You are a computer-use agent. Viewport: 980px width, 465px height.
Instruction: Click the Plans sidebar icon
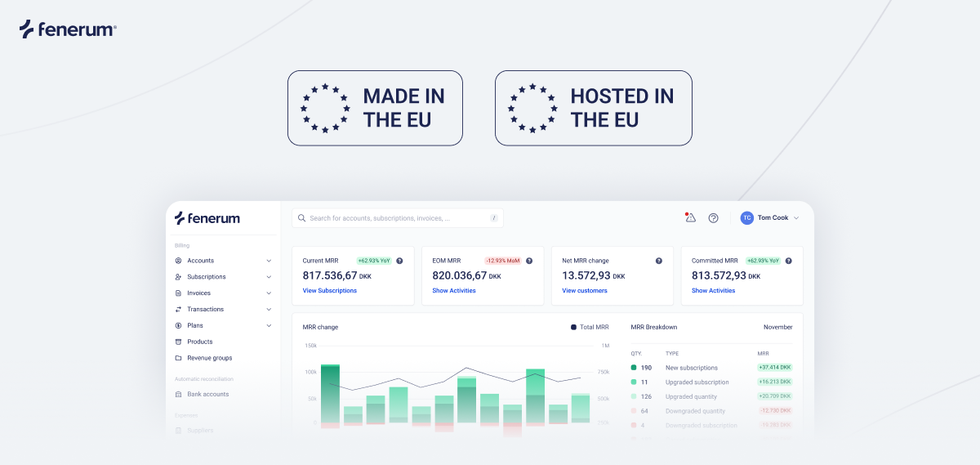pyautogui.click(x=179, y=325)
